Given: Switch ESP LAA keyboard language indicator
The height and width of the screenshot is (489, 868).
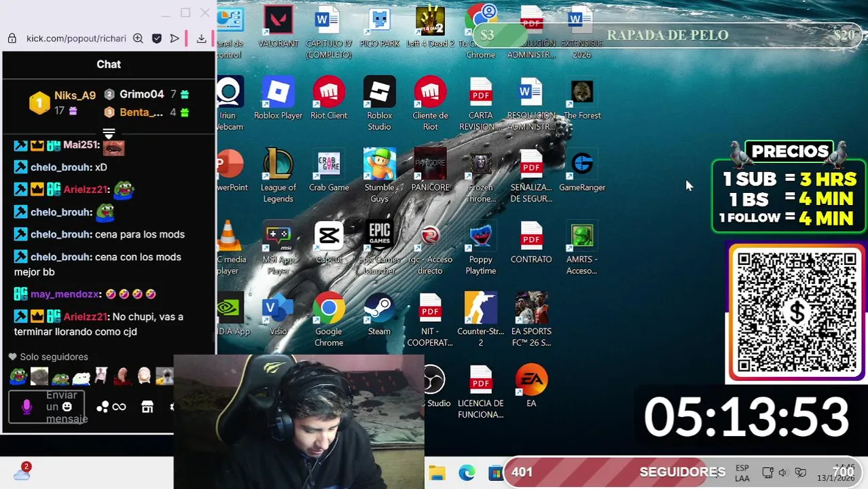Looking at the screenshot, I should coord(742,473).
